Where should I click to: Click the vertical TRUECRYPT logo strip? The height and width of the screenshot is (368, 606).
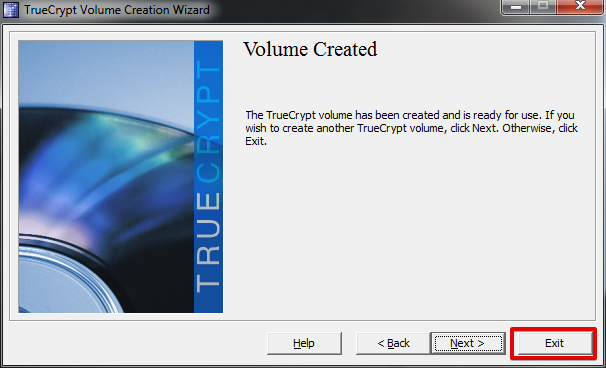tap(208, 177)
